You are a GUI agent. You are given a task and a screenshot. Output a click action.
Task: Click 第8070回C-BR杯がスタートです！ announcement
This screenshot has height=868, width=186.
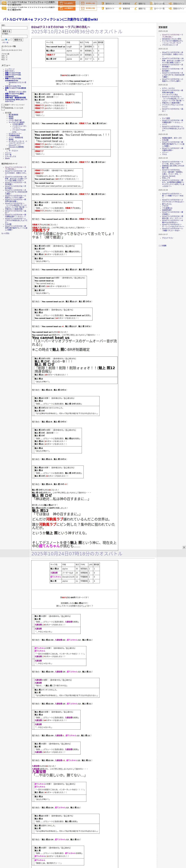point(75,76)
